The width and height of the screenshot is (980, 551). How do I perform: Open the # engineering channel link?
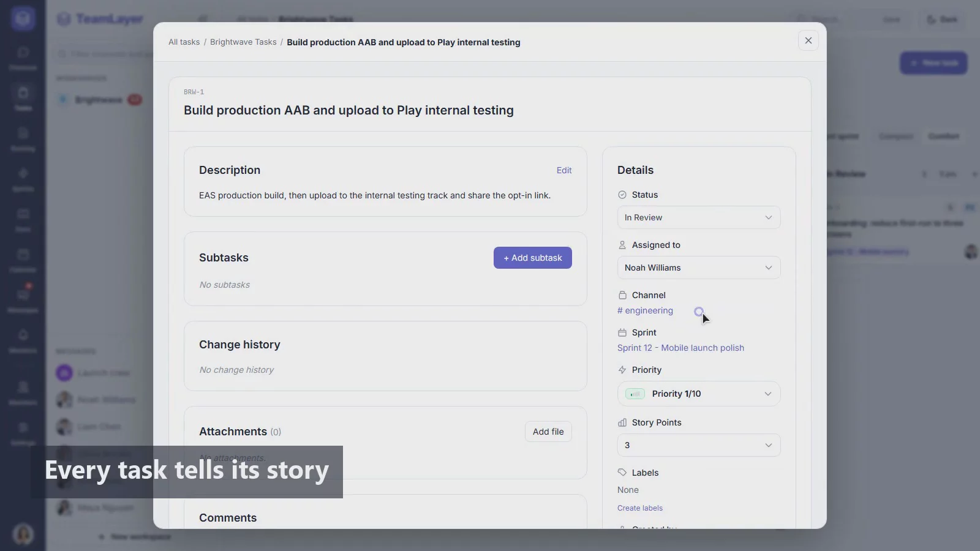pos(645,310)
